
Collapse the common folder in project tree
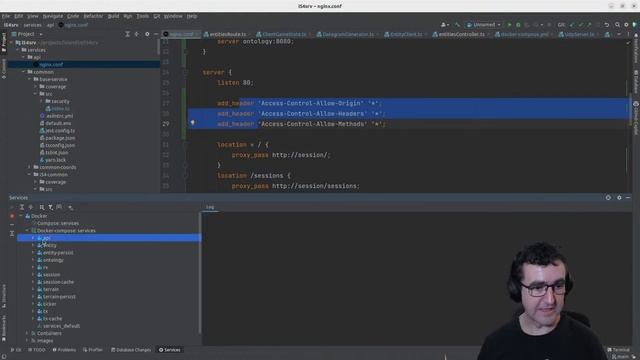24,72
